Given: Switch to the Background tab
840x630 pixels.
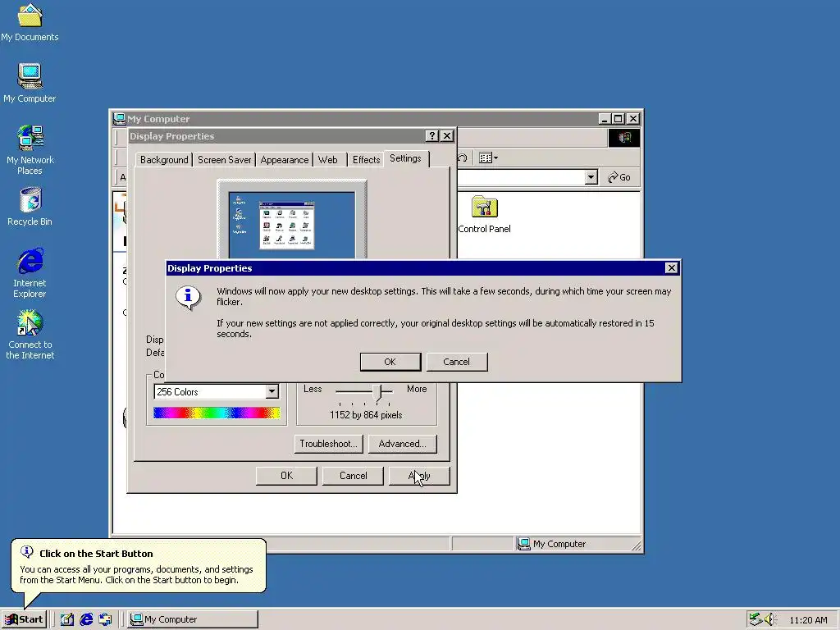Looking at the screenshot, I should (164, 160).
